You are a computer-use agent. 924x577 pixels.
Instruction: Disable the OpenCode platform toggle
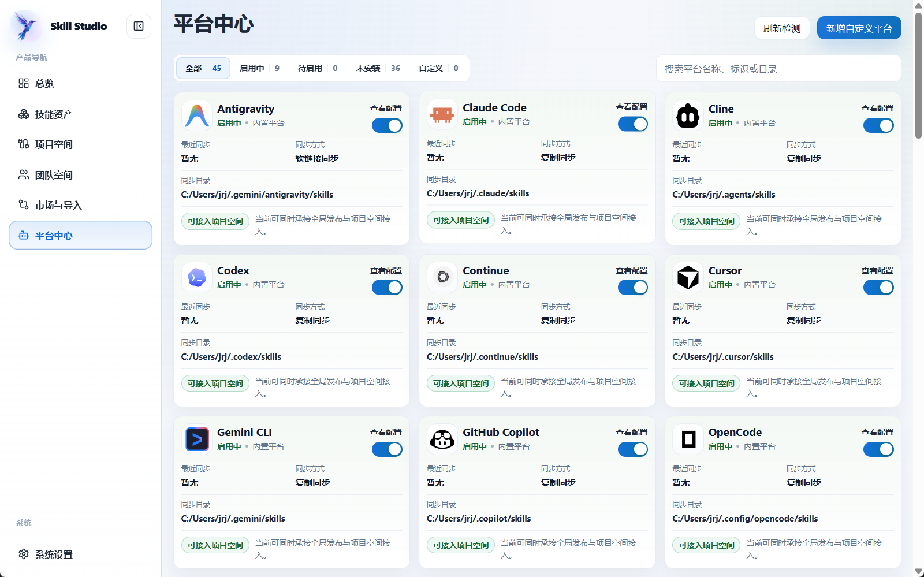[x=878, y=449]
